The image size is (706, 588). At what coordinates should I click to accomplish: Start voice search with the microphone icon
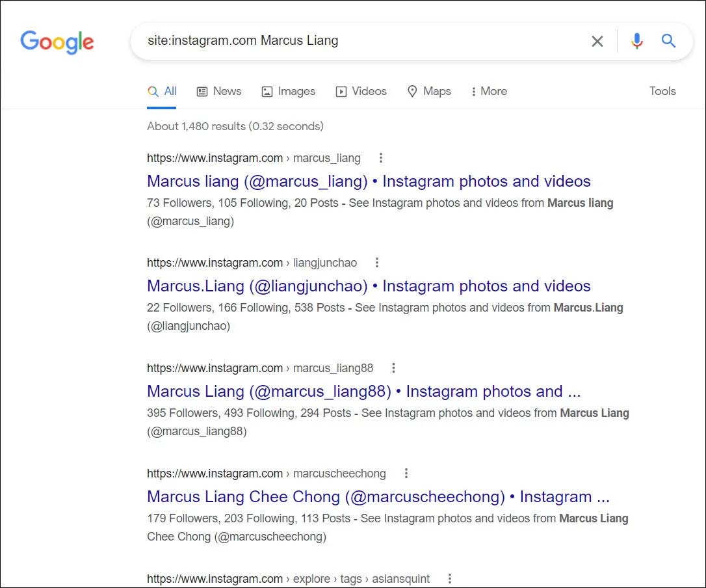(636, 41)
